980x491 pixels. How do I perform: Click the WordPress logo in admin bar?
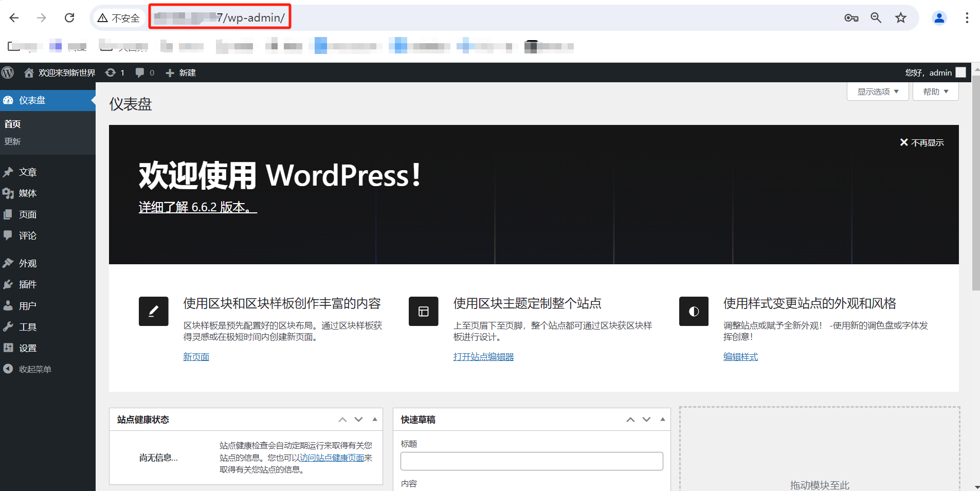[x=8, y=72]
